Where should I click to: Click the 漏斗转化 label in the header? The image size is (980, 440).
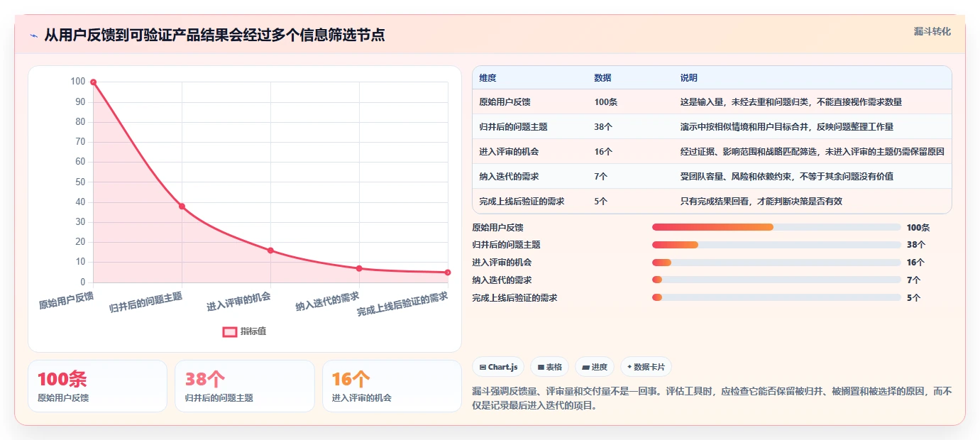pos(932,31)
